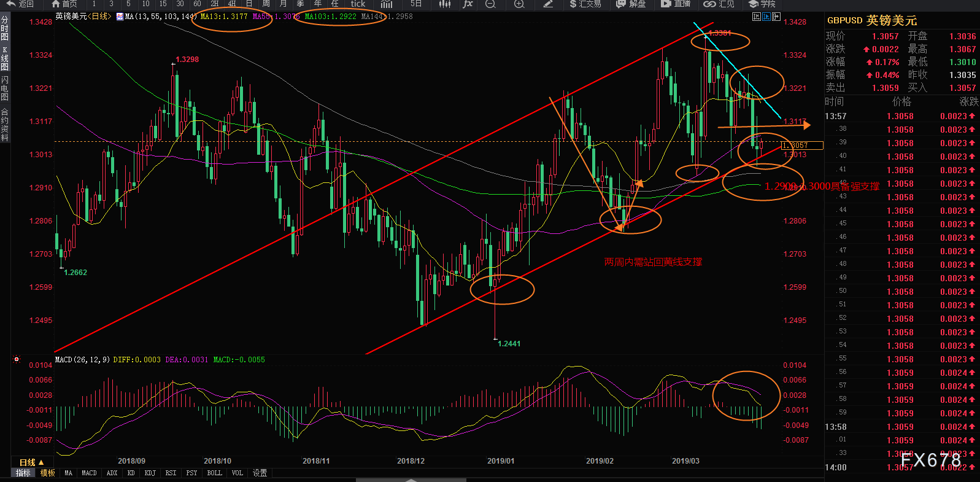Switch to daily 日 period
Viewport: 980px width, 482px height.
tap(249, 4)
